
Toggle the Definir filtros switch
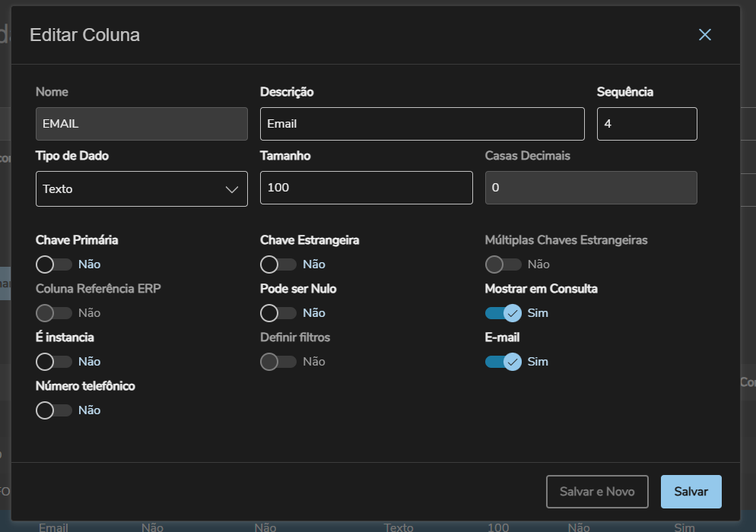point(278,362)
